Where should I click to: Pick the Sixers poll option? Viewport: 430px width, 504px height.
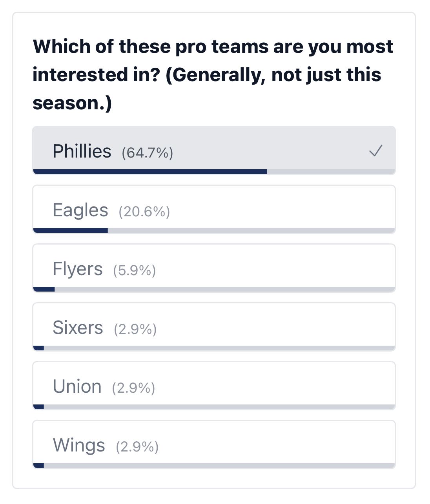click(x=214, y=327)
